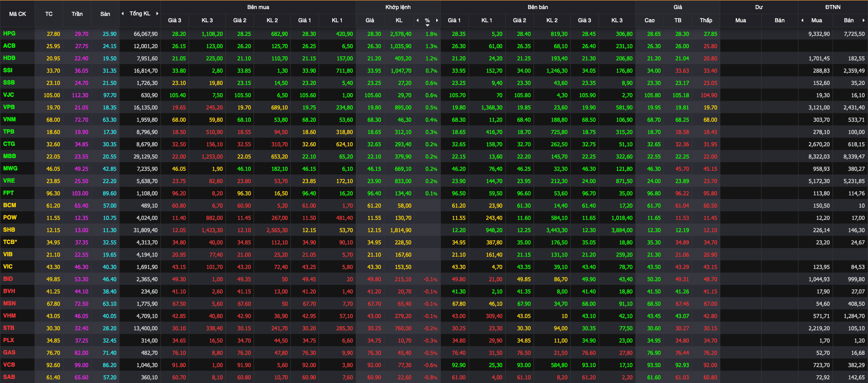Click the right arrow after % column
This screenshot has height=383, width=868.
coord(437,20)
